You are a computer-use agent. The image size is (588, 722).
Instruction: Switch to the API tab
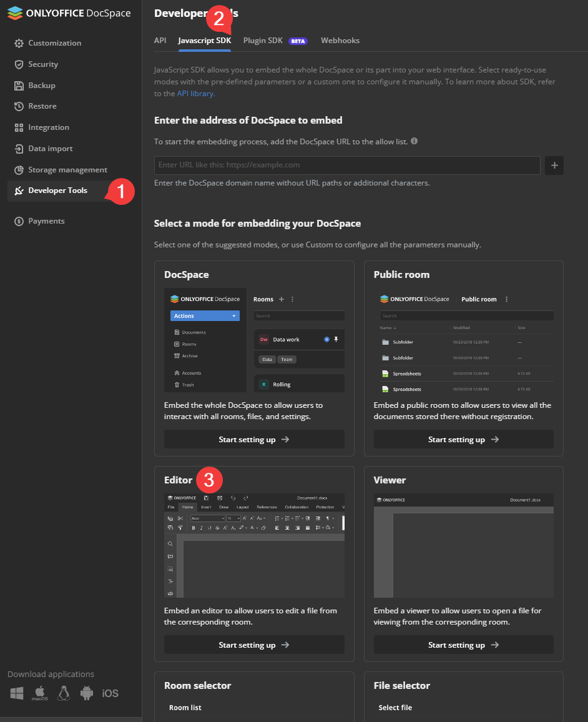(x=160, y=41)
